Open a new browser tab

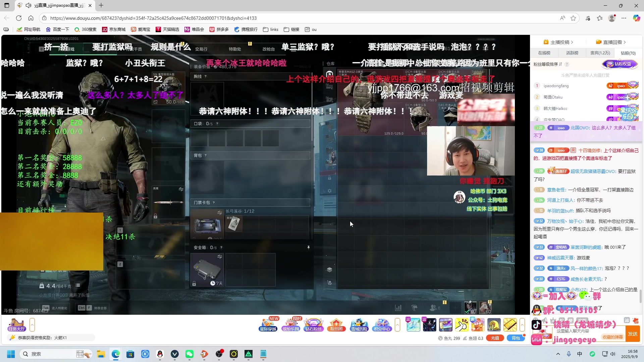[x=101, y=5]
